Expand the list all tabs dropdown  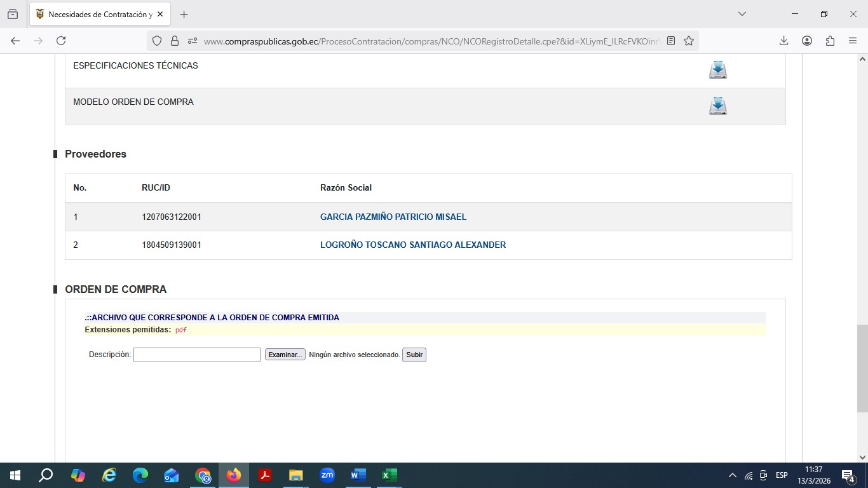tap(742, 14)
